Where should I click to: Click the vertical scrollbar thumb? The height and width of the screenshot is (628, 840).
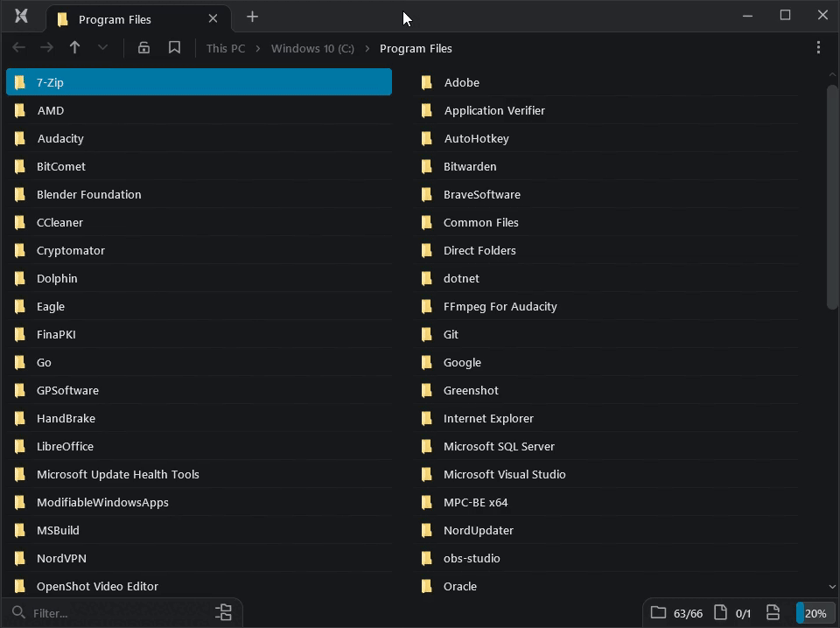(832, 197)
